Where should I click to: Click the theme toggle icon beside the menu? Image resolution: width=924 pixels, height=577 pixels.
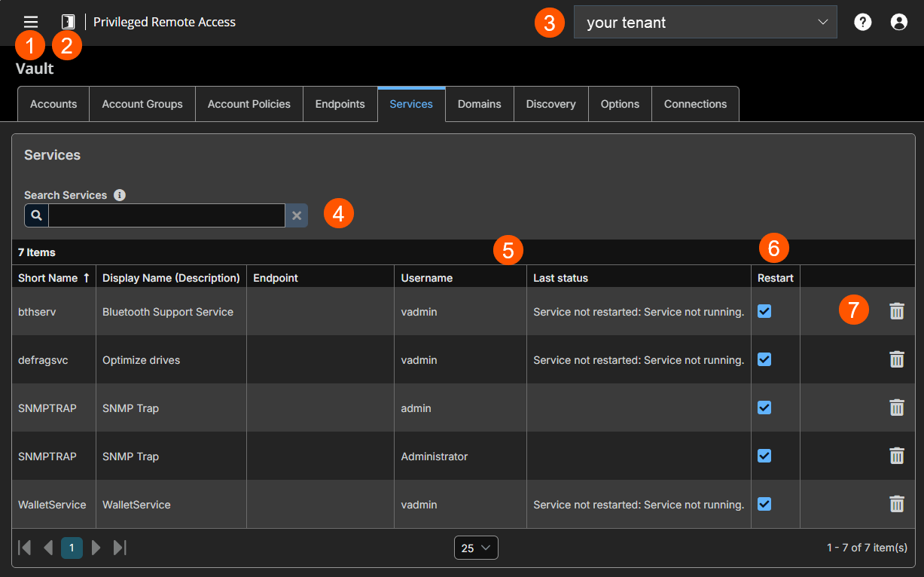coord(67,22)
